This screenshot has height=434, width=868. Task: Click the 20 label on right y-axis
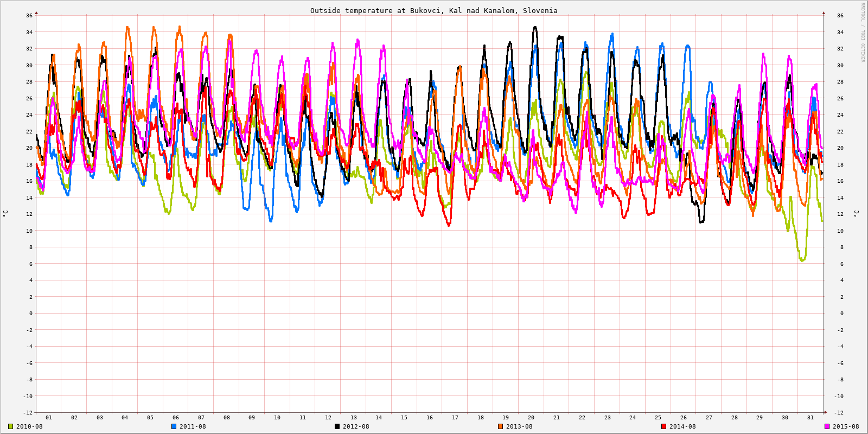840,148
